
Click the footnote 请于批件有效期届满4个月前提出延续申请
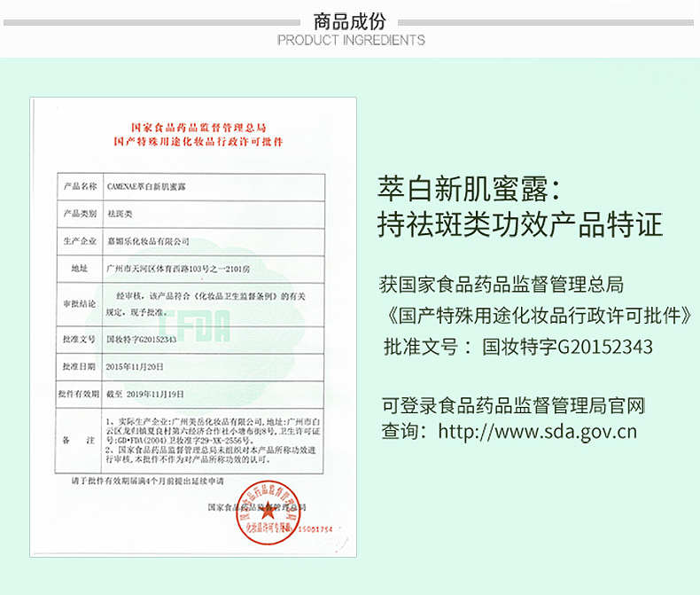click(x=147, y=481)
